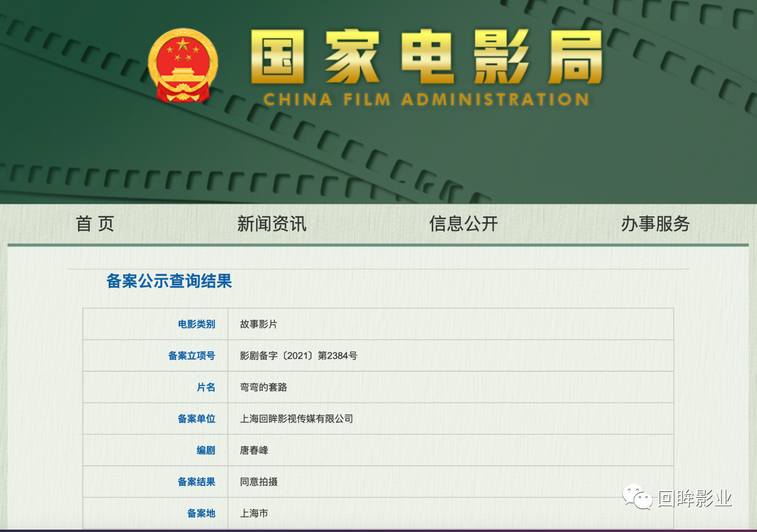The image size is (757, 532).
Task: Open the 首页 menu item
Action: tap(95, 223)
